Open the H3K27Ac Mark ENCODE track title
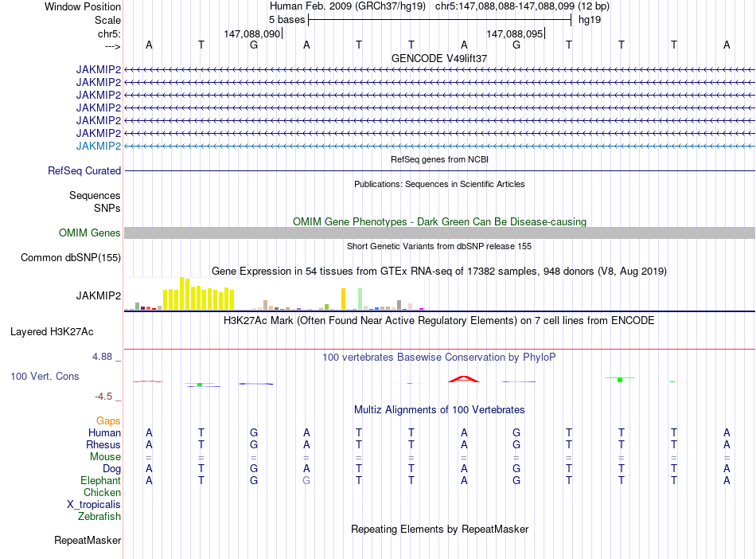756x559 pixels. coord(439,321)
